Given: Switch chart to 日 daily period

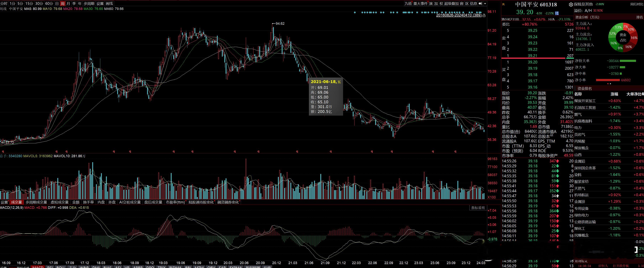Looking at the screenshot, I should click(57, 4).
